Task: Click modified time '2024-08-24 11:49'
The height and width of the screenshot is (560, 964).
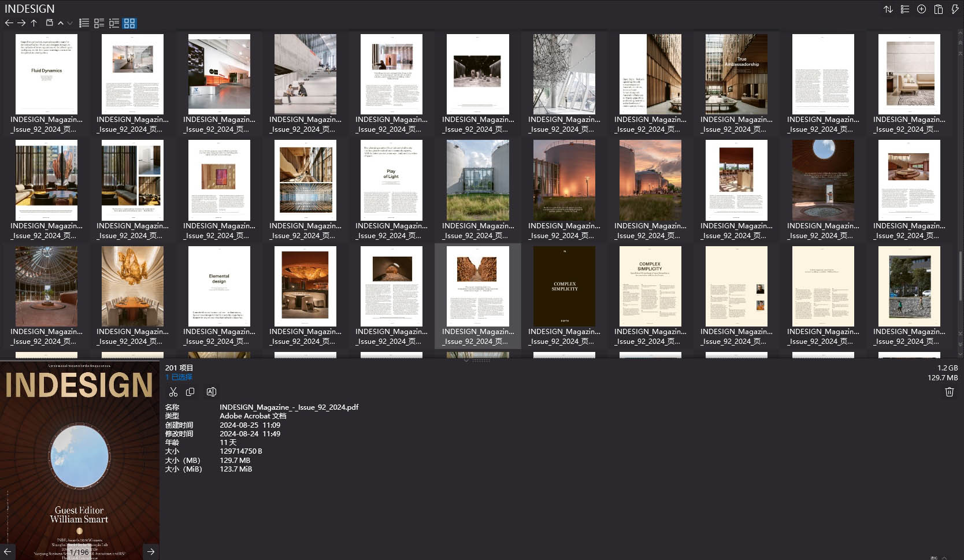Action: (x=250, y=434)
